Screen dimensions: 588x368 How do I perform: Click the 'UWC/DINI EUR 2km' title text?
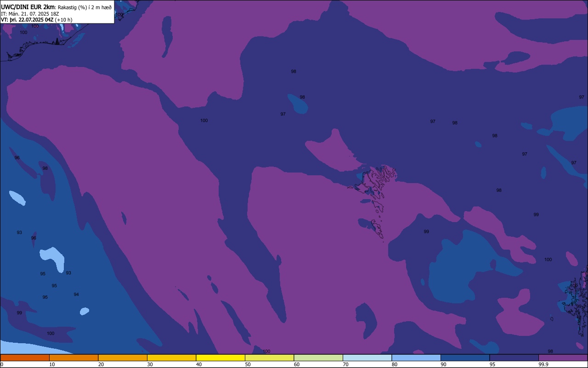click(28, 7)
